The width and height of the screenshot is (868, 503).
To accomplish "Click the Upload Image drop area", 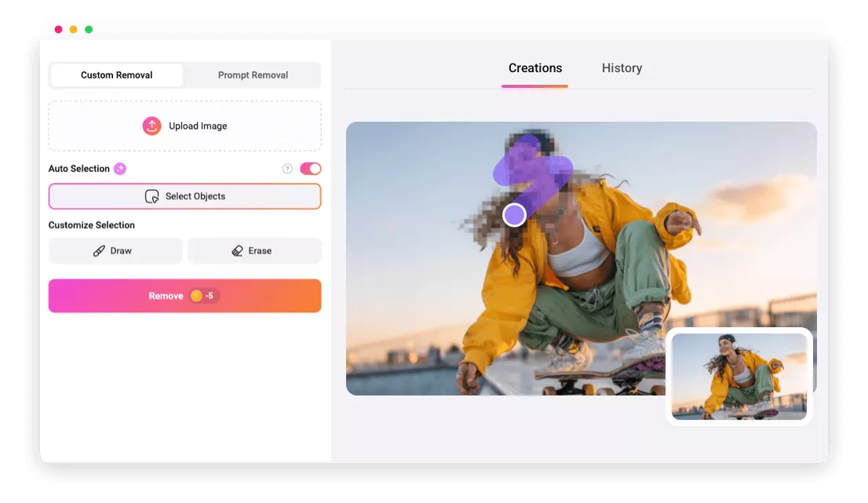I will pos(185,126).
